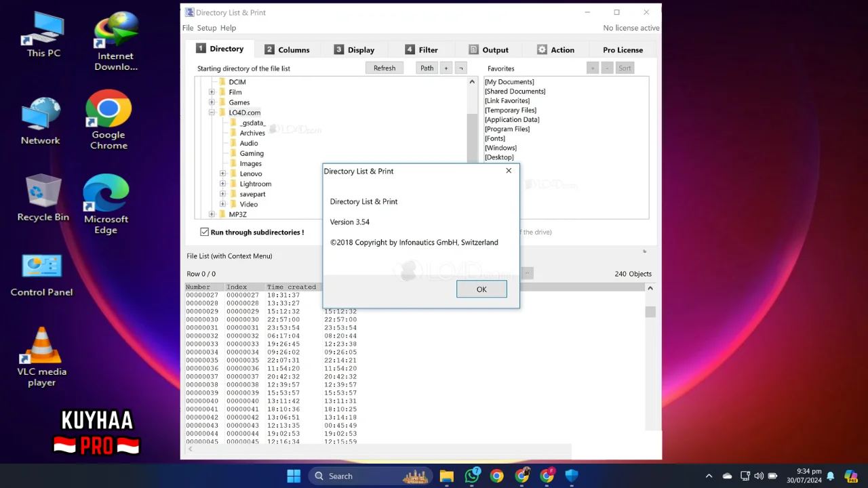868x488 pixels.
Task: Expand the savepart folder node
Action: (222, 194)
